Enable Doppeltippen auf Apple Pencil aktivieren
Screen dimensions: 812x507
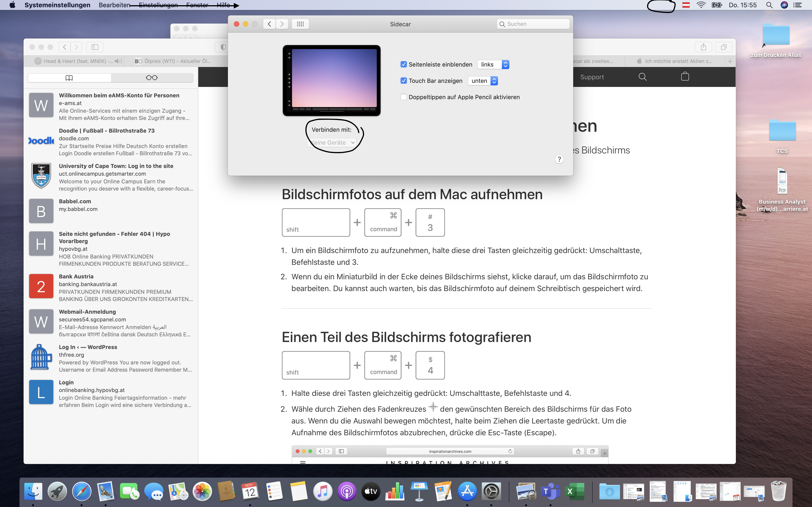[404, 97]
